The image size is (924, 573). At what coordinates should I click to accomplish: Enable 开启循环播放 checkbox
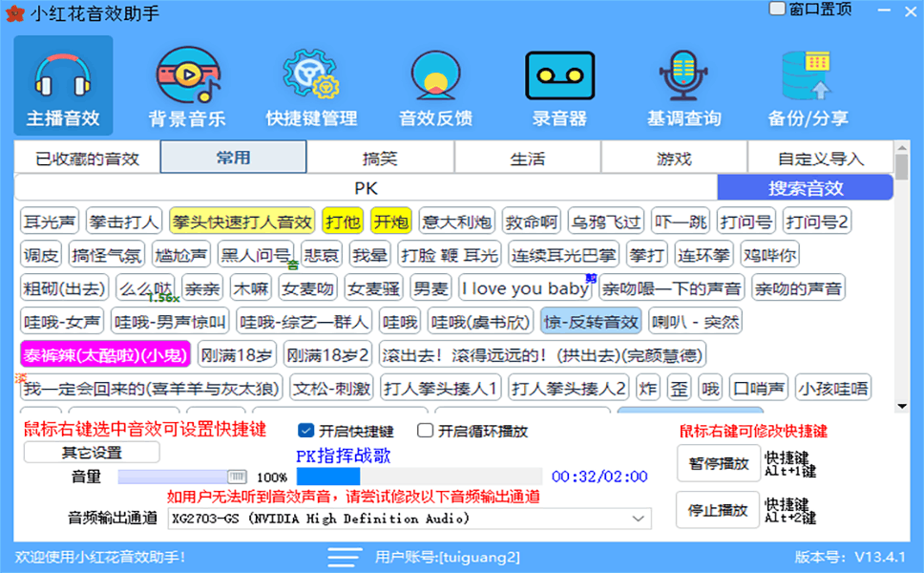click(x=425, y=431)
